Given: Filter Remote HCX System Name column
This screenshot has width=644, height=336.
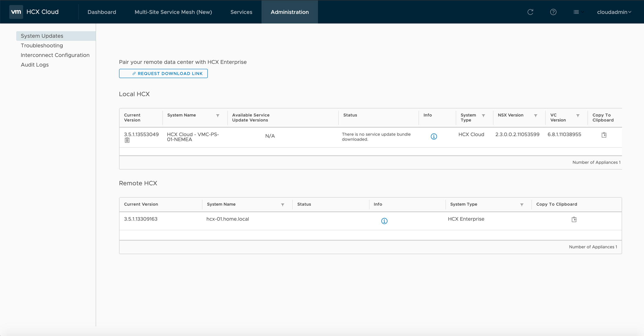Looking at the screenshot, I should coord(282,205).
